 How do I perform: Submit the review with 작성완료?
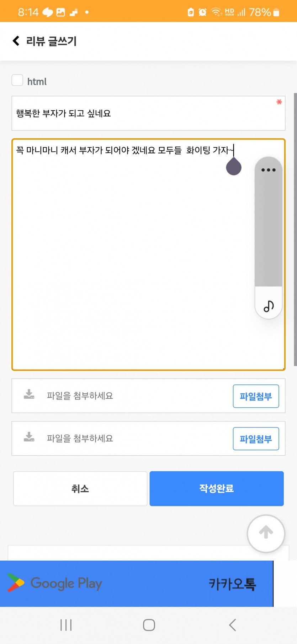pyautogui.click(x=217, y=488)
